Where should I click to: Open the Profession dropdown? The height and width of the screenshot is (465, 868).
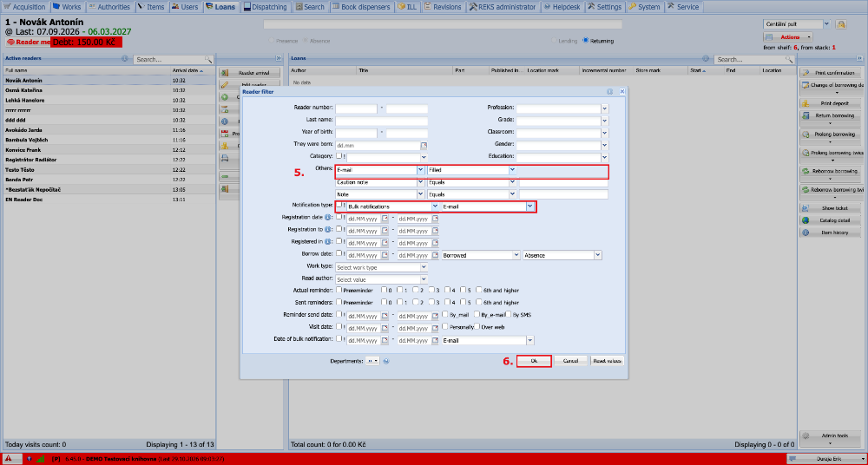click(x=604, y=108)
